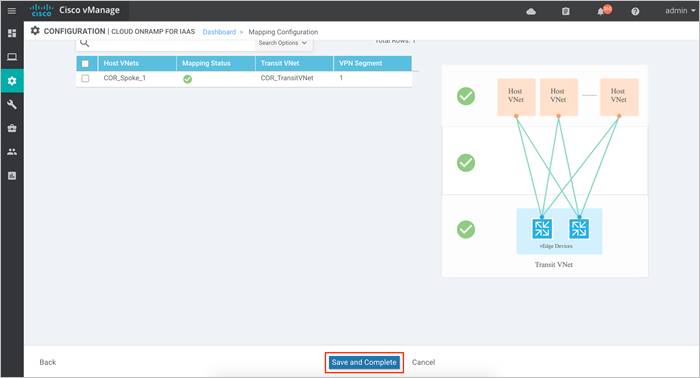
Task: Toggle the select-all checkbox in table header
Action: point(85,63)
